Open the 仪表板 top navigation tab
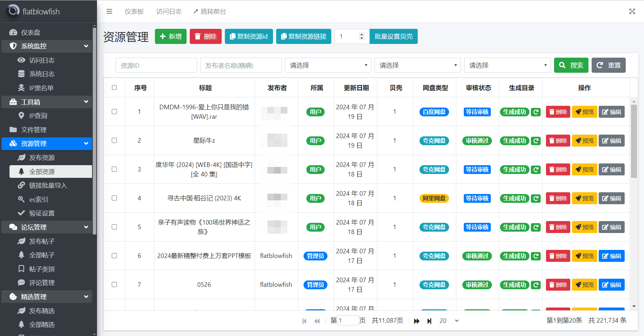Viewport: 644px width, 336px height. pos(134,12)
